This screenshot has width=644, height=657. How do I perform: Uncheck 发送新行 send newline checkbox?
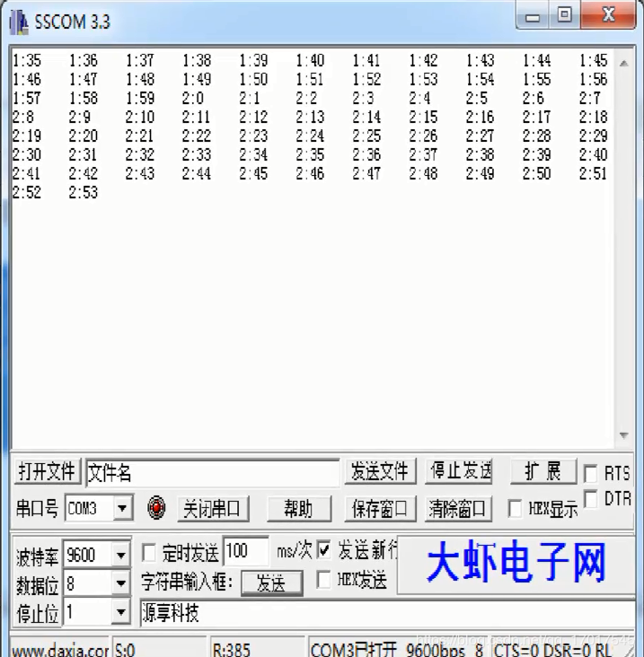(x=323, y=549)
